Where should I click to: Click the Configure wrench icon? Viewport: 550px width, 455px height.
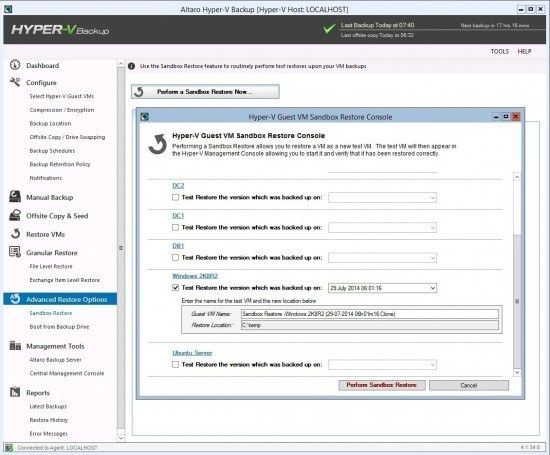(15, 82)
